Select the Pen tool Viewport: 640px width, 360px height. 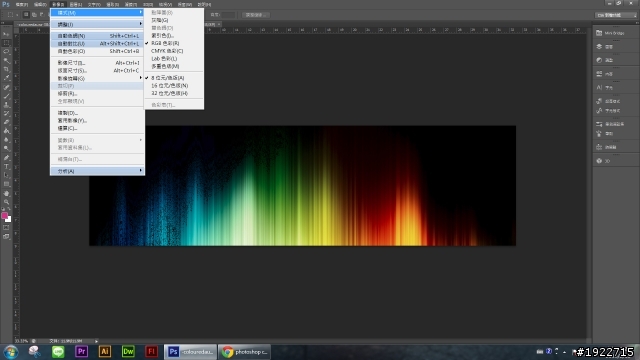point(7,158)
